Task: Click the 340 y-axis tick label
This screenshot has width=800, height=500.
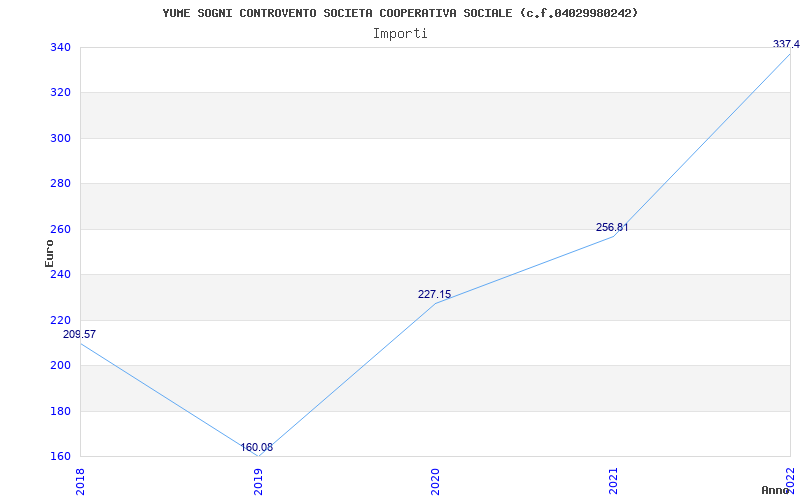Action: coord(63,47)
